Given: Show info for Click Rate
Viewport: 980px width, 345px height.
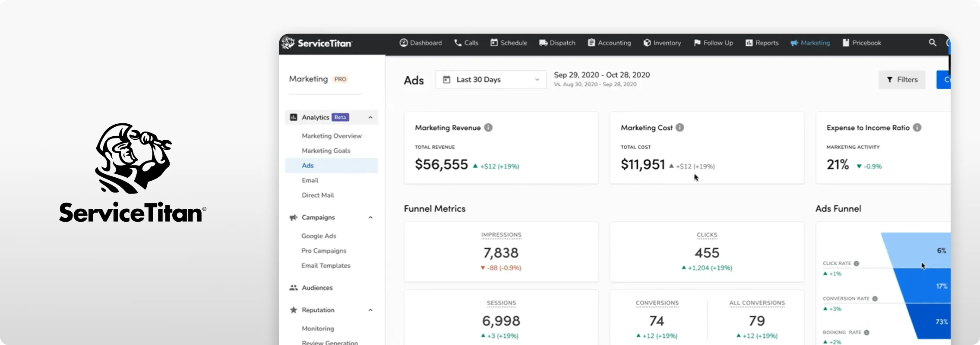Looking at the screenshot, I should click(x=857, y=263).
